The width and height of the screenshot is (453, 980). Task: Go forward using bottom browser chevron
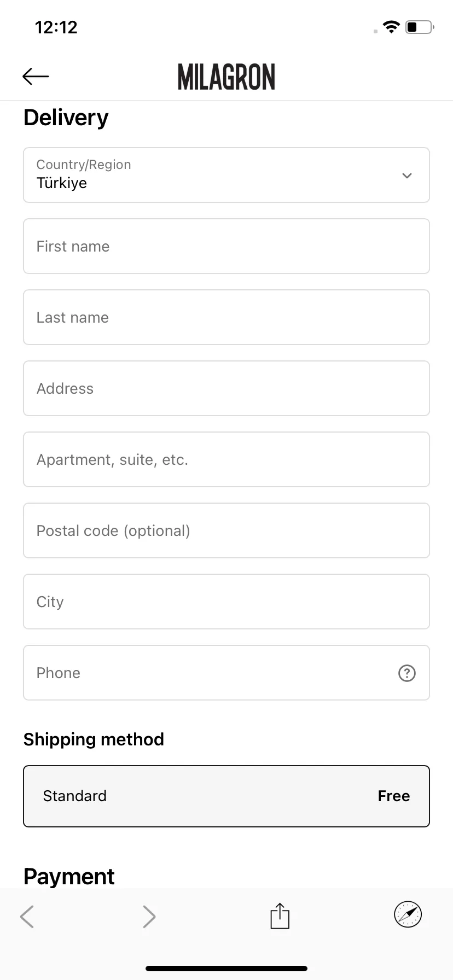[149, 916]
